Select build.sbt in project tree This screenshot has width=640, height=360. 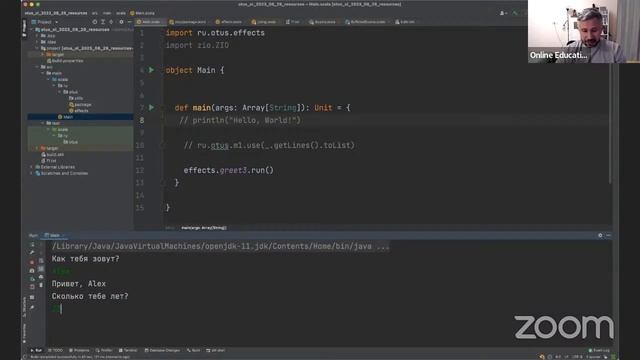tap(53, 154)
